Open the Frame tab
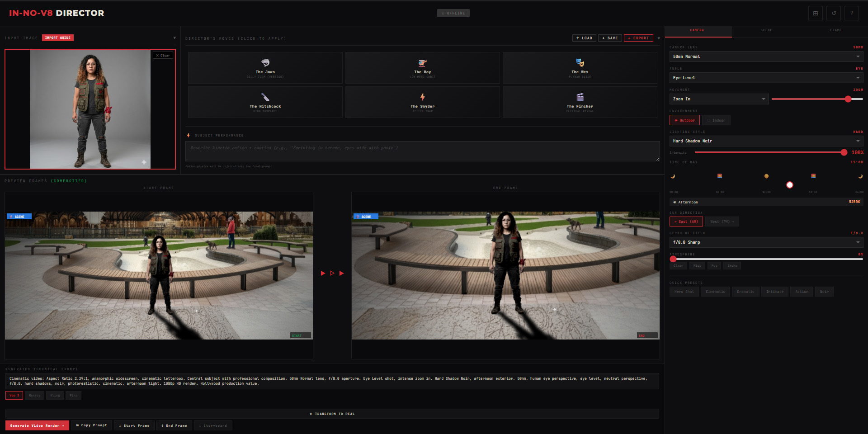This screenshot has height=434, width=868. tap(836, 30)
